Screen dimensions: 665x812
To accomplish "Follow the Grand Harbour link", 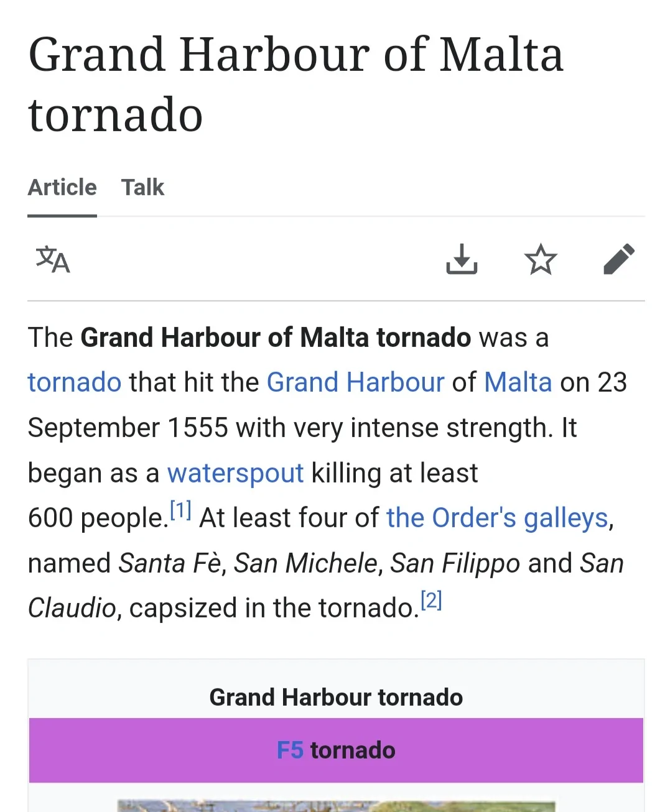I will [x=355, y=382].
